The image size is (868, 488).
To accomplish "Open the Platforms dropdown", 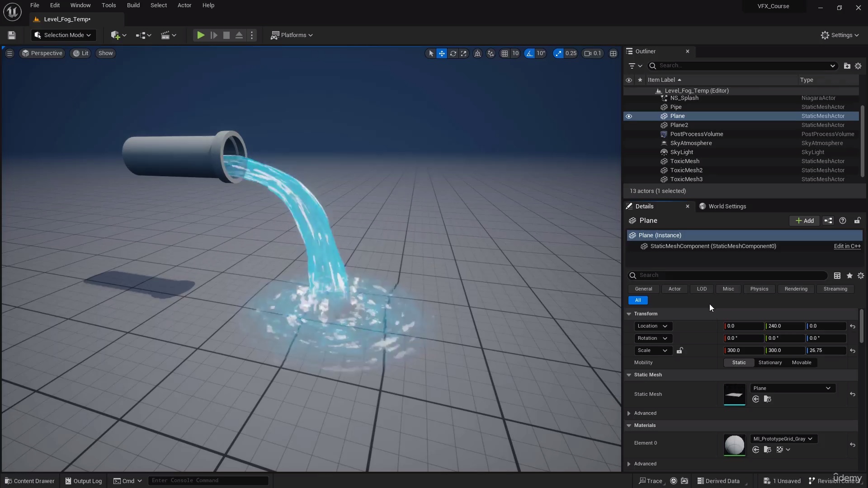I will tap(292, 35).
